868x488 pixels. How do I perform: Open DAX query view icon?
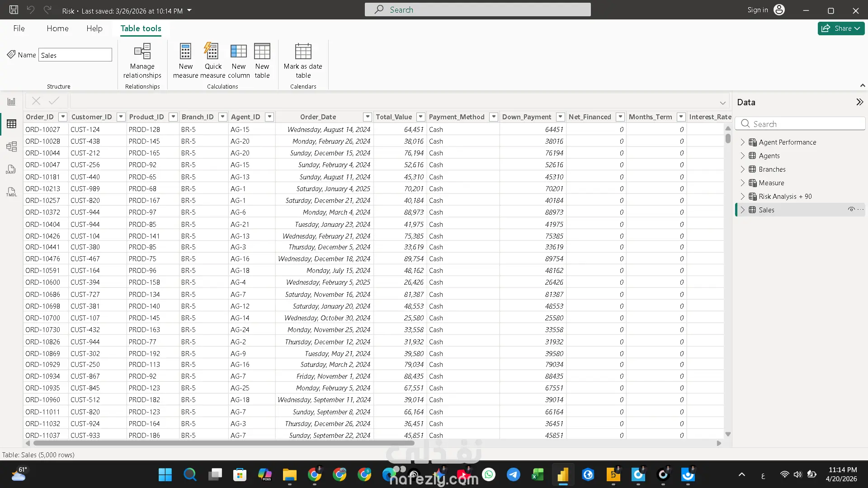pos(11,169)
